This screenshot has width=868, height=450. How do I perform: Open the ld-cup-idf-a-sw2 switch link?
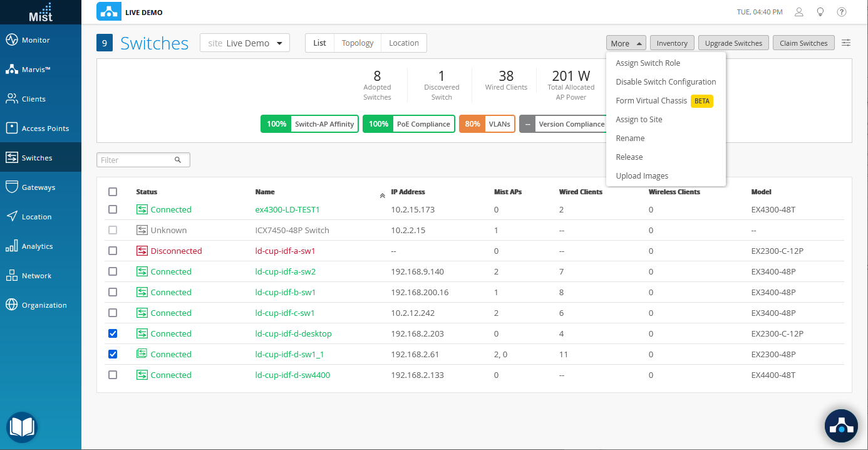pos(285,271)
